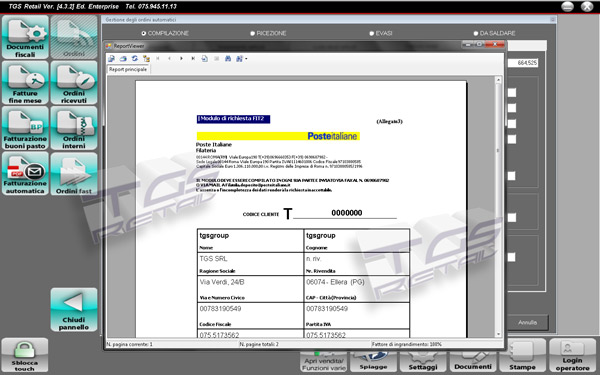Select the DA SALDARE radio option
This screenshot has height=375, width=600.
[494, 33]
